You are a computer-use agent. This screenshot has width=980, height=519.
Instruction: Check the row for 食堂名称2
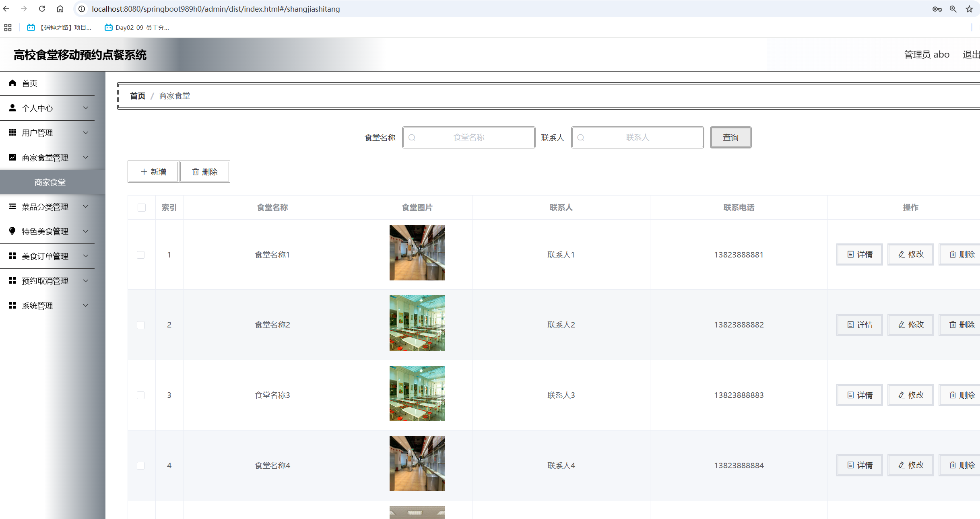[x=141, y=325]
